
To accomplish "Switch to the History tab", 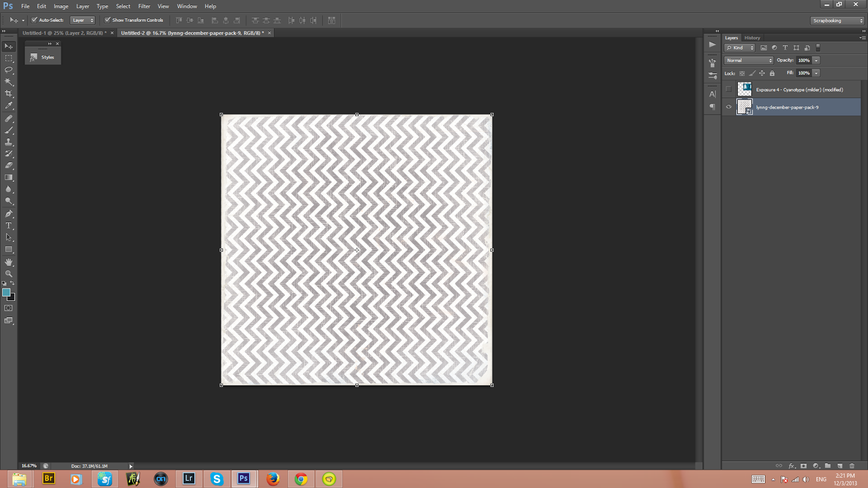I will (752, 38).
